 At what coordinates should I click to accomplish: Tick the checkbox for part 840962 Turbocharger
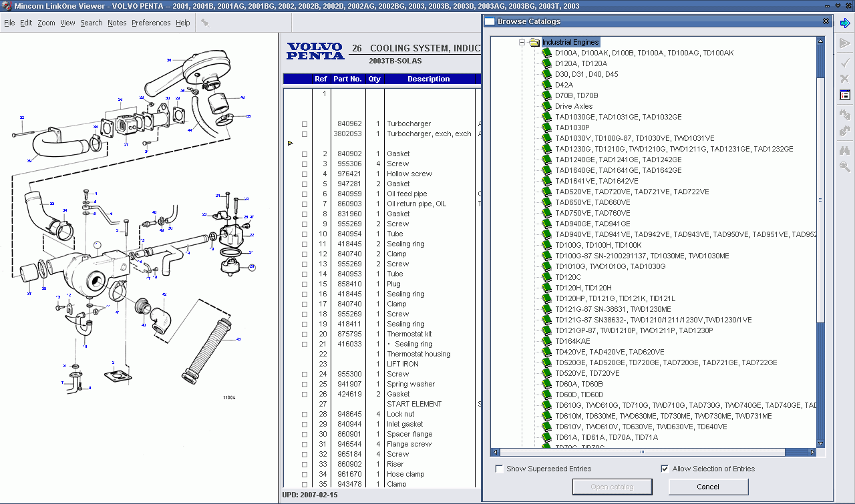pos(305,124)
